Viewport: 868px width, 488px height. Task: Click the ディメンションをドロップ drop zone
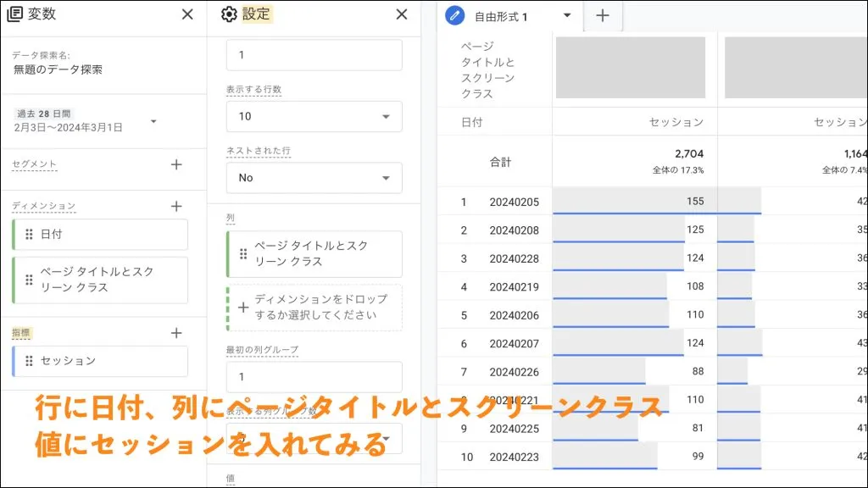[314, 308]
